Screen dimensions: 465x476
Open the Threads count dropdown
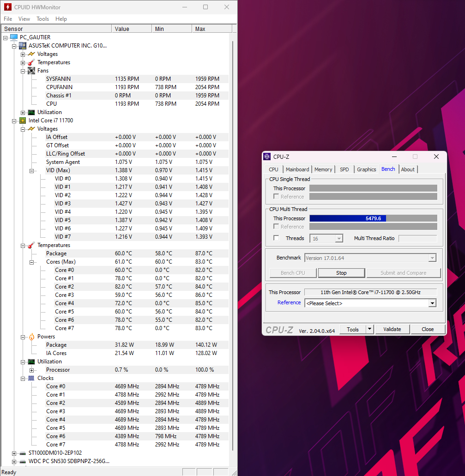point(339,239)
